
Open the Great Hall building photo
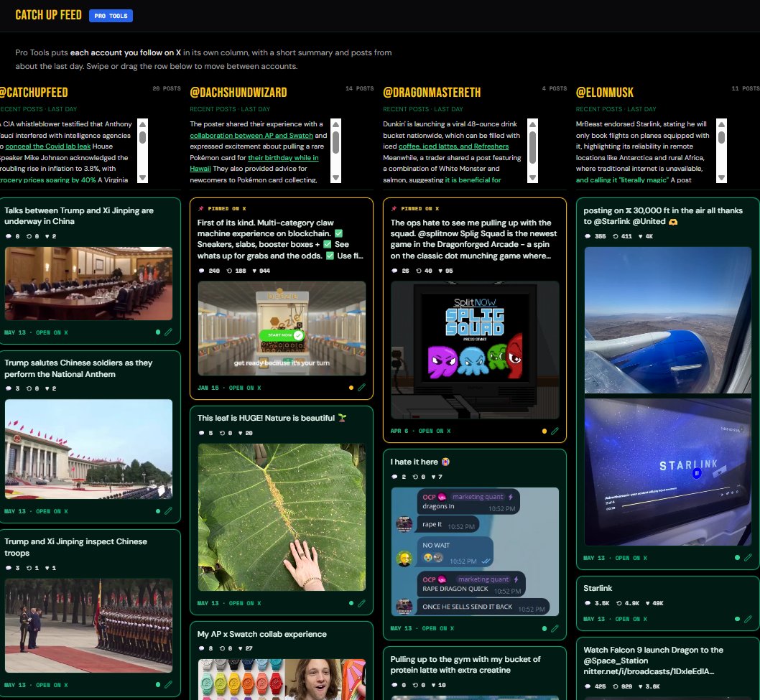(88, 449)
